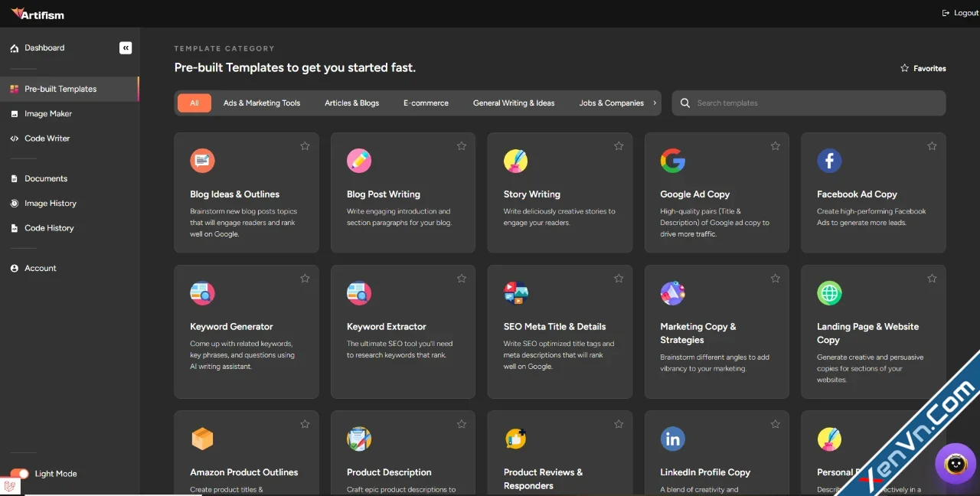Open the chat assistant bubble
Image resolution: width=980 pixels, height=496 pixels.
coord(955,464)
